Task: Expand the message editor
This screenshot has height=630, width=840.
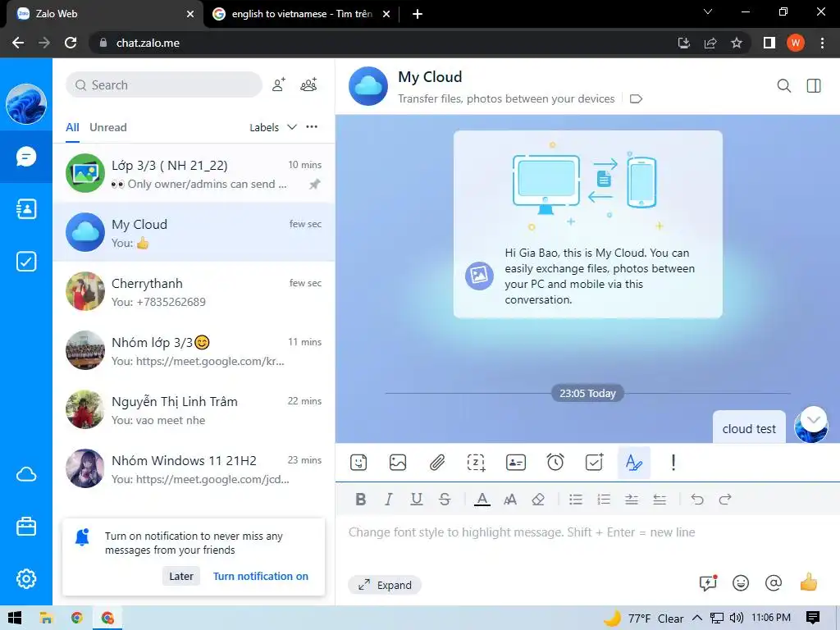Action: click(385, 585)
